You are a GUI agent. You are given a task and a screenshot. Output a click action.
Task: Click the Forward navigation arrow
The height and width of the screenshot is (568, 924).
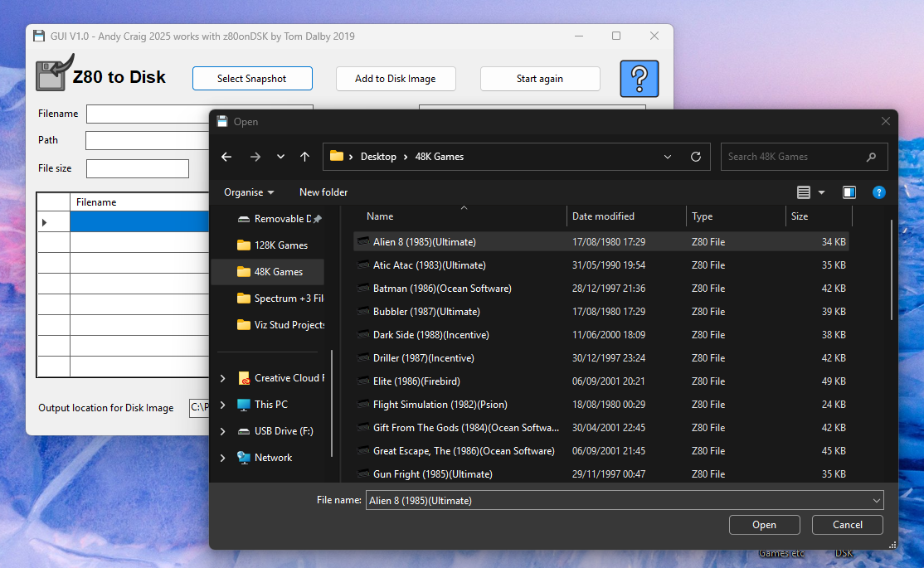[x=255, y=157]
